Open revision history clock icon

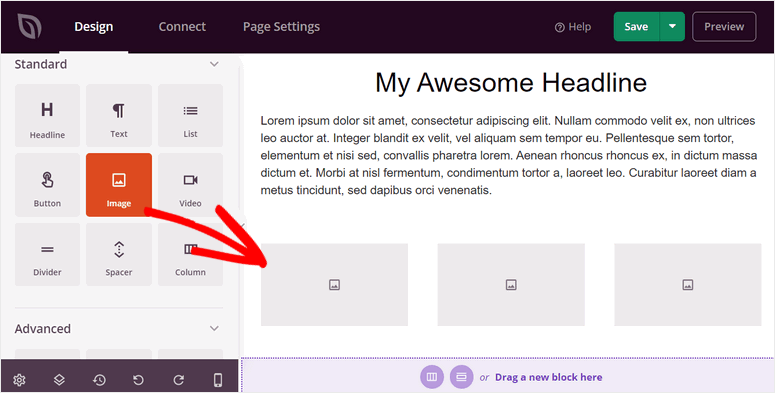(99, 380)
